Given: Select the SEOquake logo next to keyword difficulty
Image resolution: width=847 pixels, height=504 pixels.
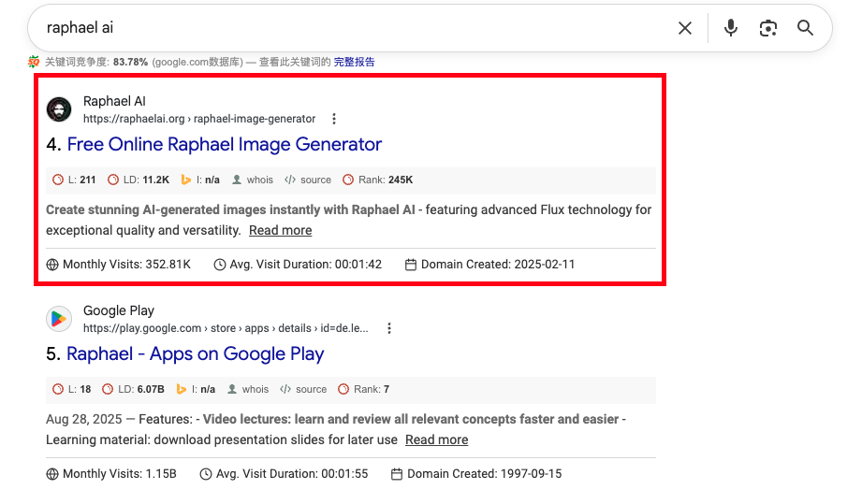Looking at the screenshot, I should [34, 62].
